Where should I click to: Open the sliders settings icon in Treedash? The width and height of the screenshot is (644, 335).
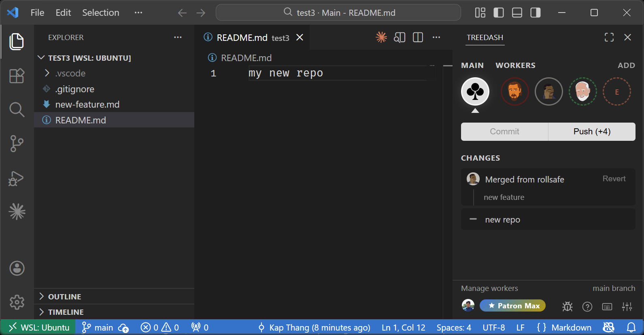pos(627,307)
